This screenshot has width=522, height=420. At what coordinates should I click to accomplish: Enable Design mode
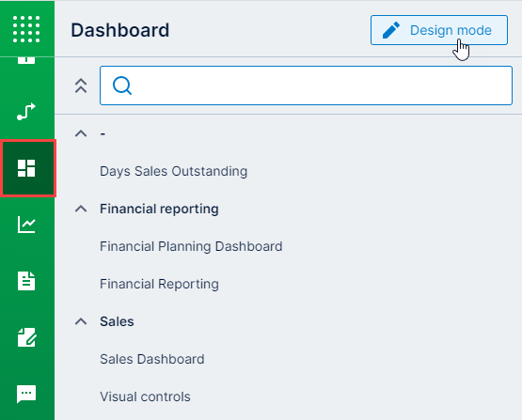tap(439, 30)
